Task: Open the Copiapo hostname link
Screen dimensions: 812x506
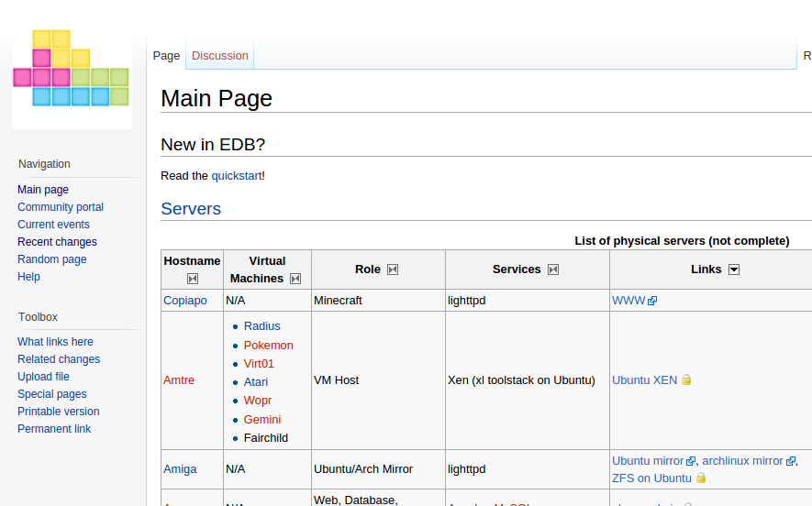Action: pos(185,301)
